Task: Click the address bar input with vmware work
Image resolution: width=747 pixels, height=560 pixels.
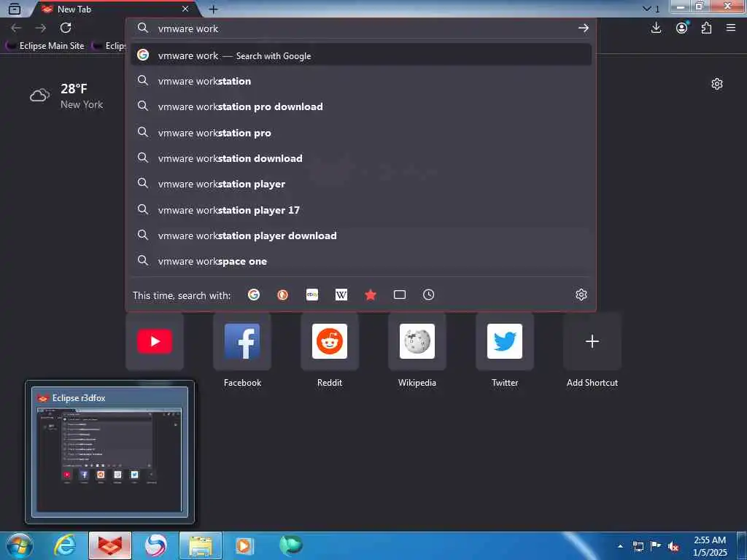Action: pyautogui.click(x=362, y=28)
